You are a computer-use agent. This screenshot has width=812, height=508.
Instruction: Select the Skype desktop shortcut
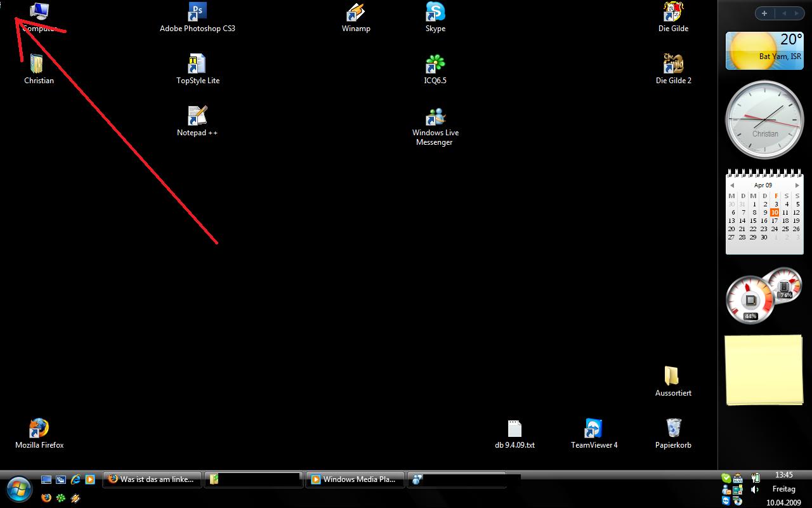click(x=435, y=17)
